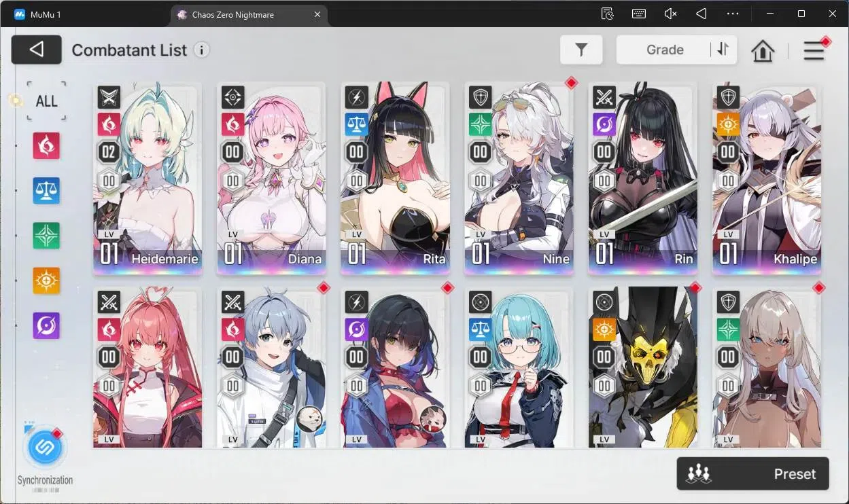Select the blue-haired astronaut combatant card
This screenshot has width=849, height=504.
(x=271, y=369)
